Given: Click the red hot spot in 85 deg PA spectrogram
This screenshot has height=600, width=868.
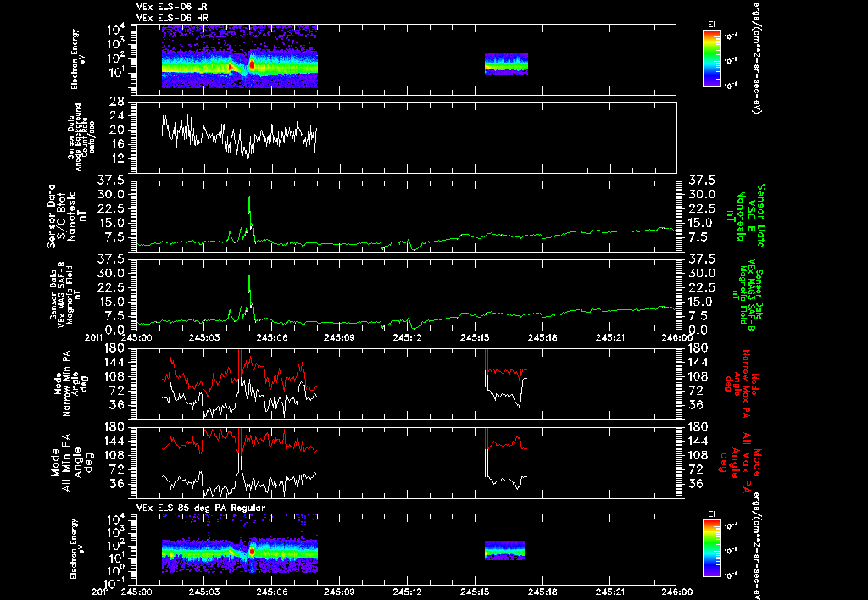Looking at the screenshot, I should (x=252, y=552).
